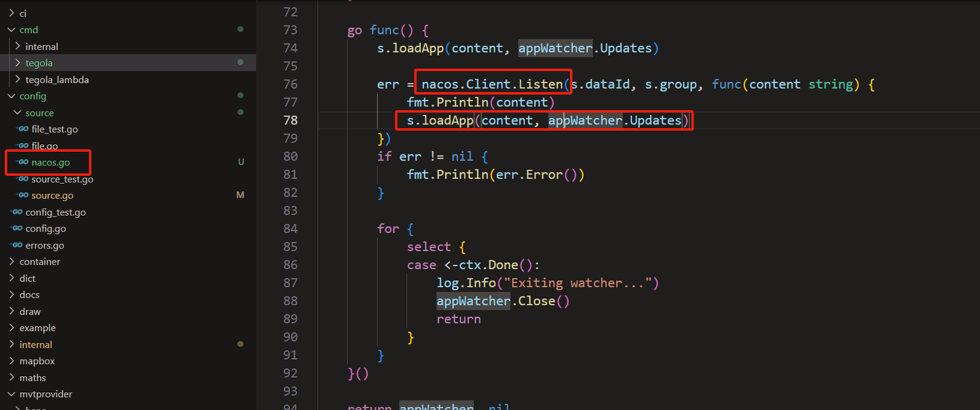Click the U status badge on nacos.go

[241, 162]
